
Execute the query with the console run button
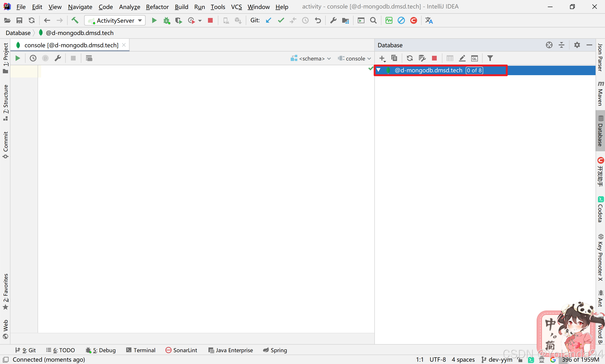point(17,58)
